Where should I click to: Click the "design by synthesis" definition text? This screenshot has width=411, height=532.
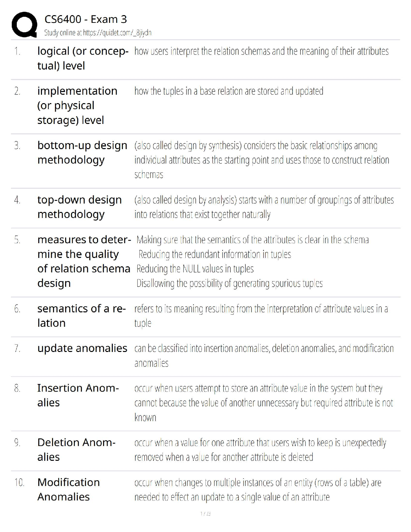pyautogui.click(x=262, y=160)
